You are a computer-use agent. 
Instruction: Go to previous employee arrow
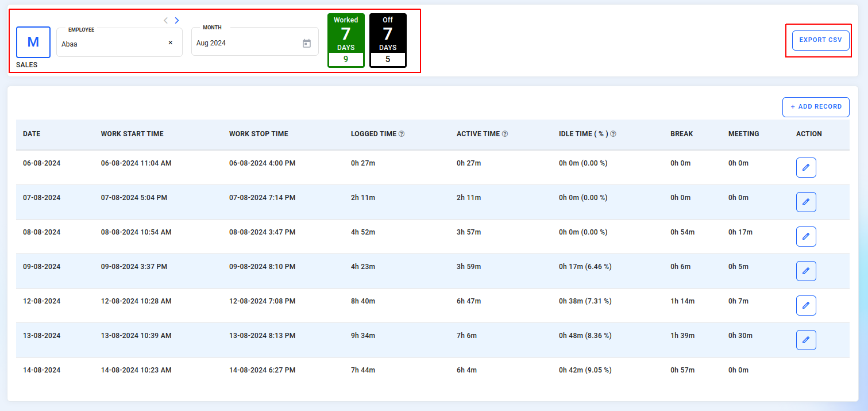click(165, 20)
